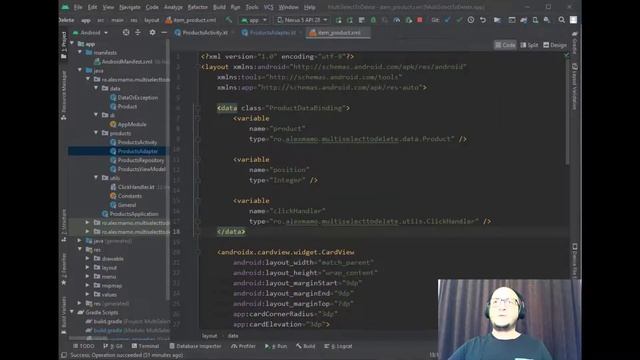
Task: Expand the drawable folder
Action: point(87,258)
